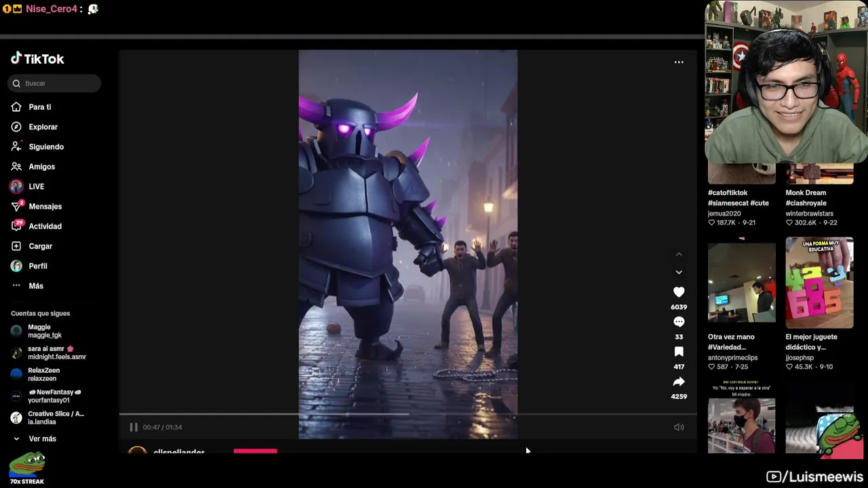Open the Explorar page
Image resolution: width=868 pixels, height=488 pixels.
pos(43,127)
